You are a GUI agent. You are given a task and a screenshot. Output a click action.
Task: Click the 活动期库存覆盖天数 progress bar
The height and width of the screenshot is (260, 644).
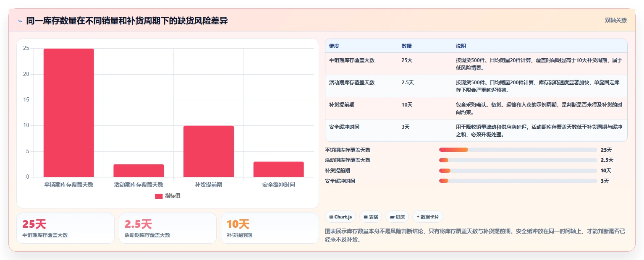518,160
